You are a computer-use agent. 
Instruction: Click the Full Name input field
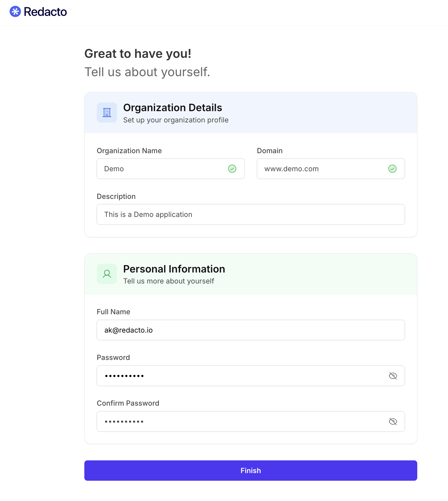pyautogui.click(x=251, y=330)
